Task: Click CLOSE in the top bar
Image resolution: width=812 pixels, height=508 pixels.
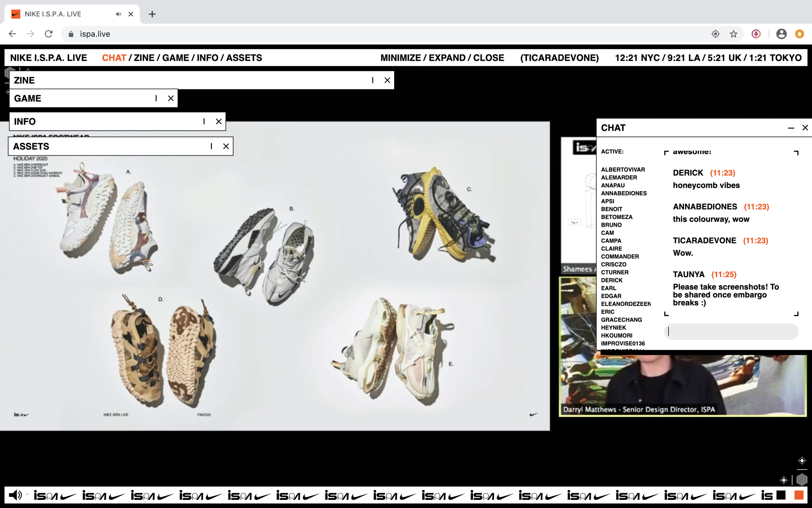Action: tap(489, 58)
